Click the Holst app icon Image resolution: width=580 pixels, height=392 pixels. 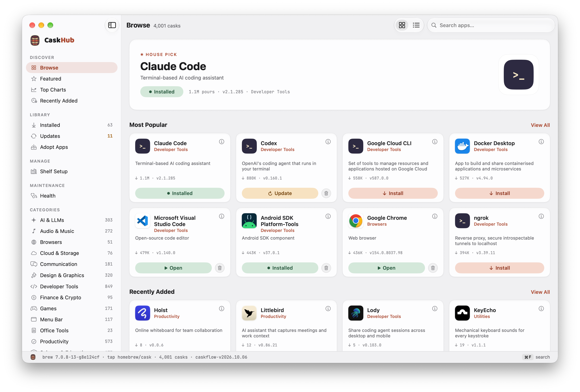click(142, 313)
